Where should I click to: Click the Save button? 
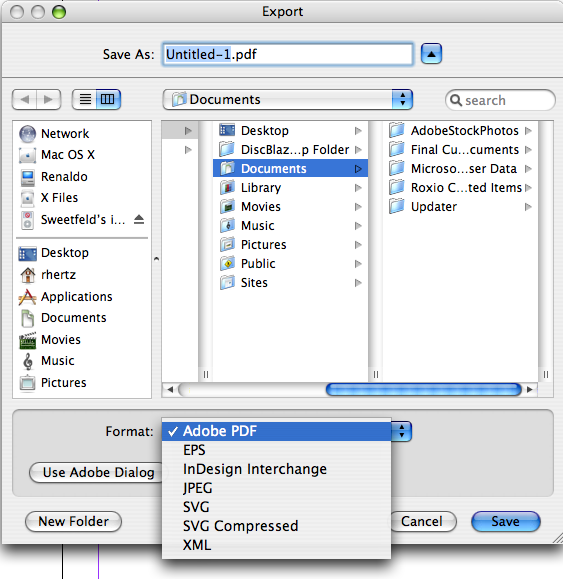tap(505, 521)
